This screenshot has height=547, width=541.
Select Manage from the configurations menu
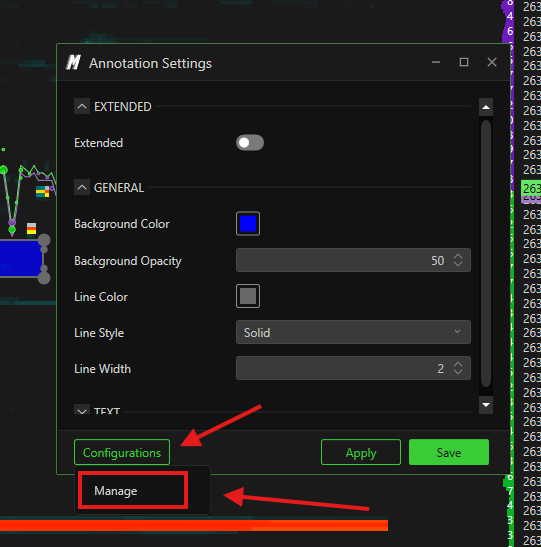click(133, 490)
